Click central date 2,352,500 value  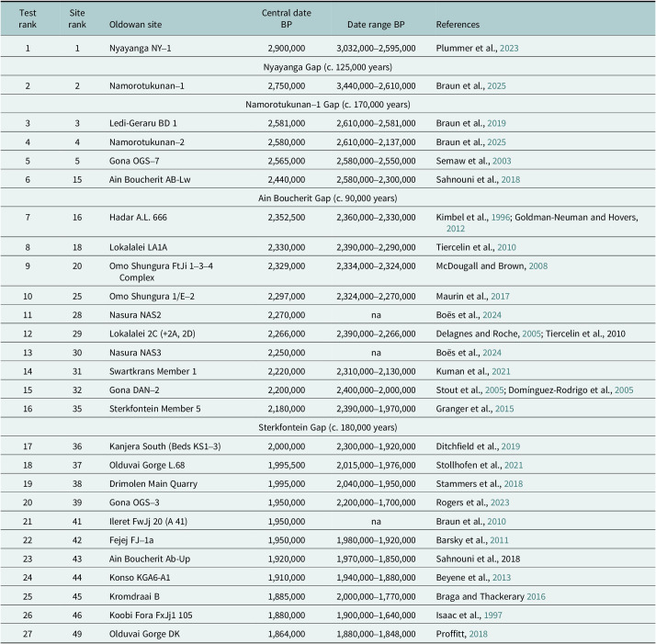[x=287, y=217]
